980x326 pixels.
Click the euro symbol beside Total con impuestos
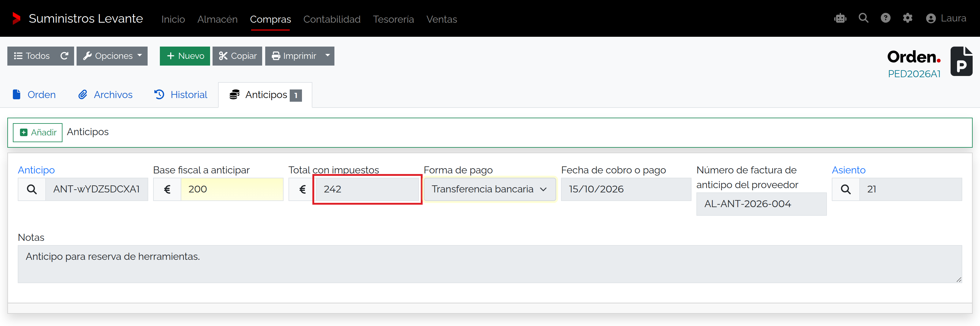(303, 189)
